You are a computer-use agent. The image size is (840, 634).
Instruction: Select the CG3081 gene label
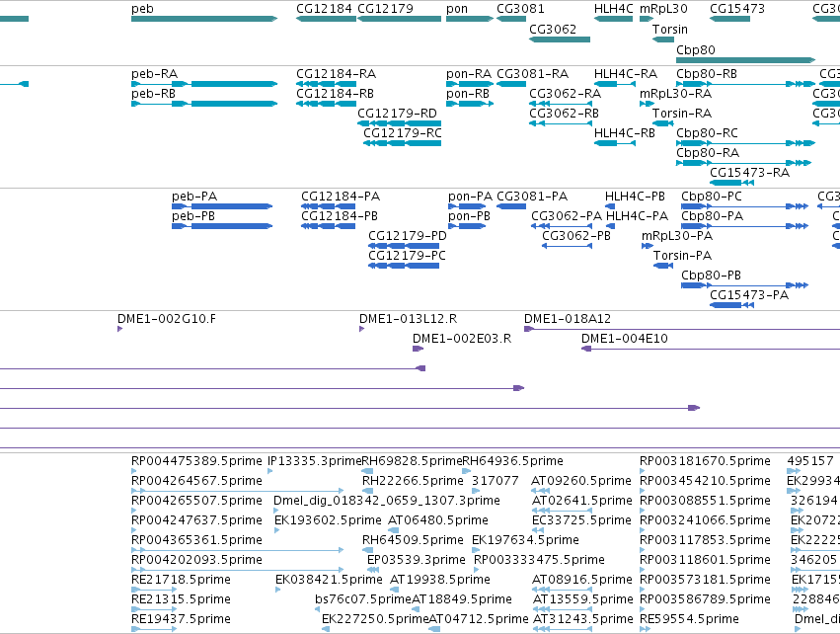[520, 9]
